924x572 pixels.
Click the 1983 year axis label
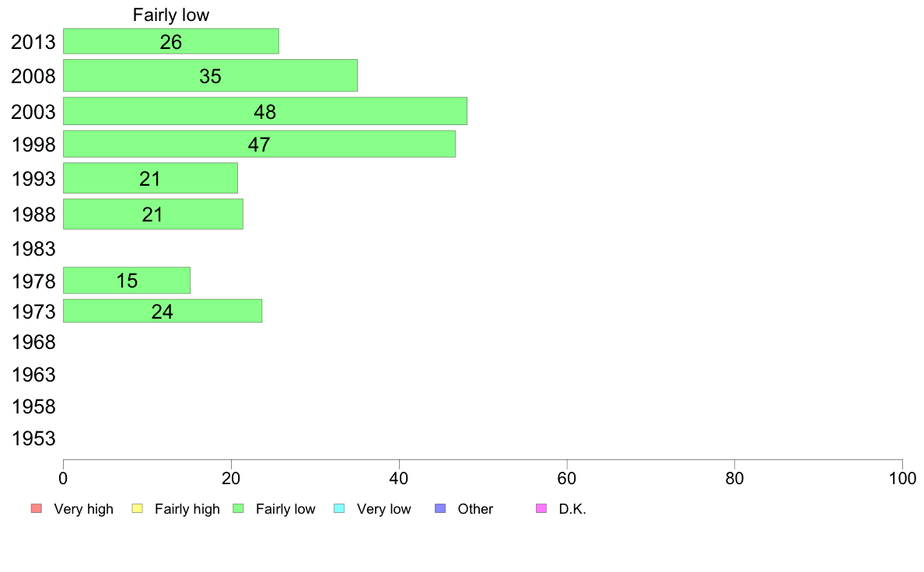(x=33, y=249)
